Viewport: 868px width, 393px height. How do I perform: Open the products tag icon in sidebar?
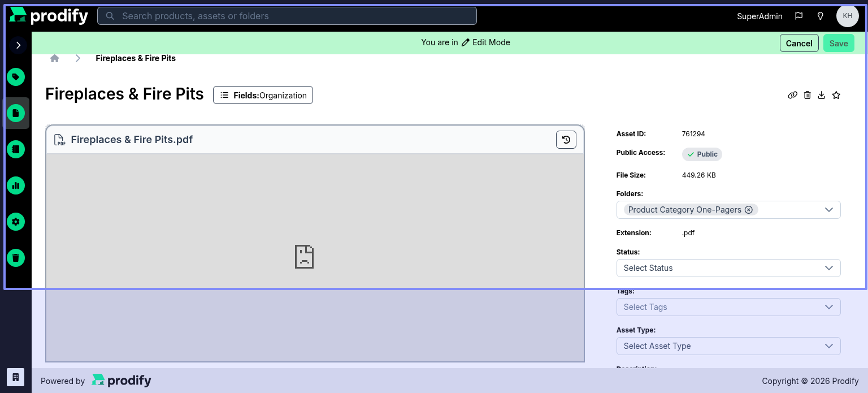[x=16, y=77]
